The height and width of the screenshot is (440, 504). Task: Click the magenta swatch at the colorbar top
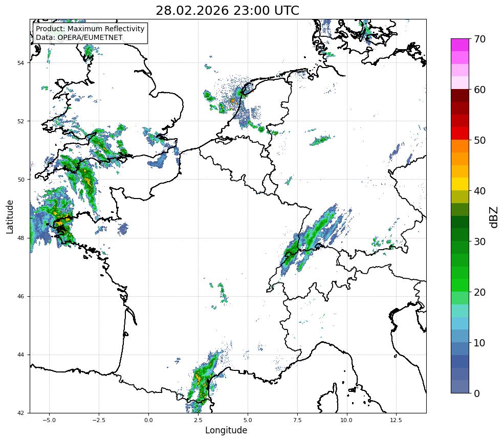460,45
